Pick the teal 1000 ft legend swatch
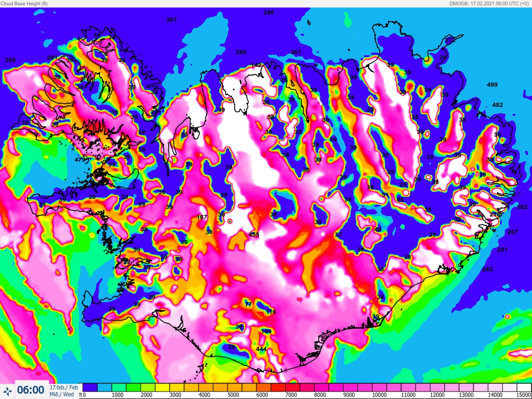 click(119, 387)
